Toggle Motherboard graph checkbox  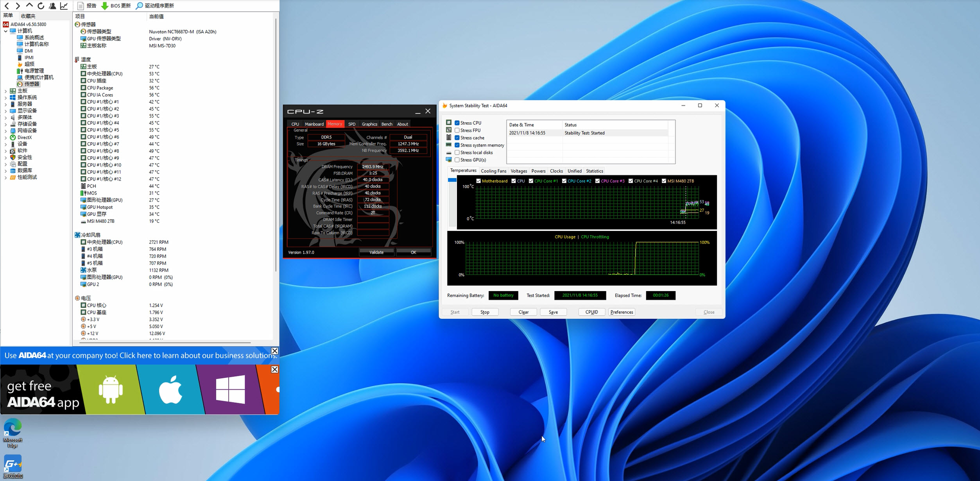click(478, 181)
